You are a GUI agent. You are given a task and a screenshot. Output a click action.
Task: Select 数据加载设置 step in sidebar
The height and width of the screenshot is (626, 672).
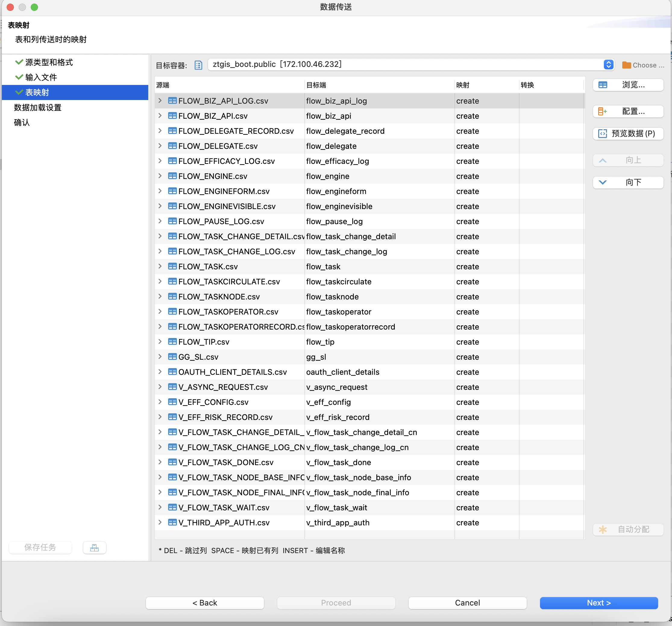pos(38,108)
